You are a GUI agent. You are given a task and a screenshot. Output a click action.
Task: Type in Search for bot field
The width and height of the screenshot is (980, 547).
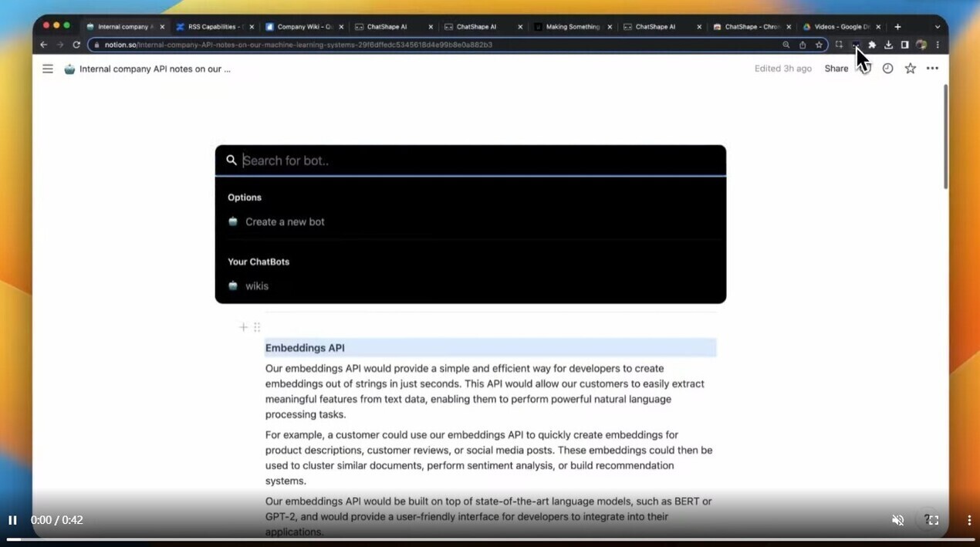coord(478,160)
